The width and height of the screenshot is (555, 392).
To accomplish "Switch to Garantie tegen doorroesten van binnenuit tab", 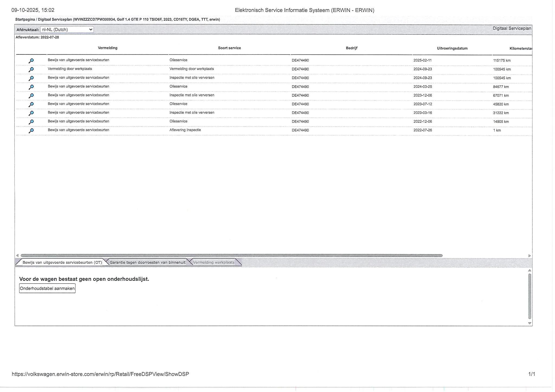I will (147, 262).
